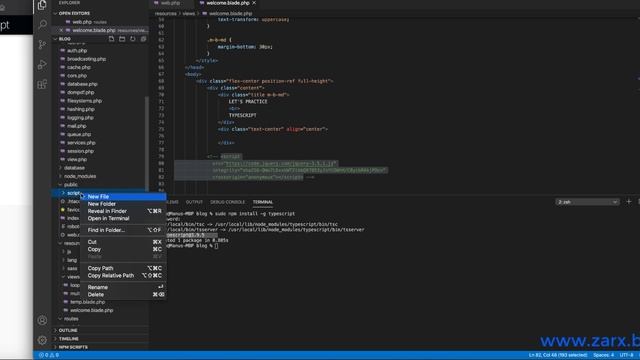
Task: Open the Run and Debug view
Action: click(x=42, y=64)
